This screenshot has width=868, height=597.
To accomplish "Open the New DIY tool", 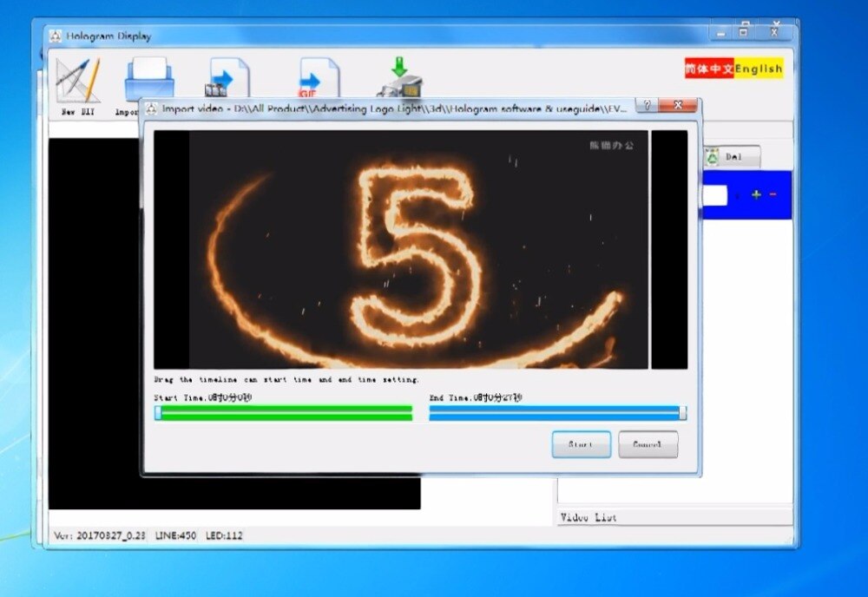I will point(78,86).
